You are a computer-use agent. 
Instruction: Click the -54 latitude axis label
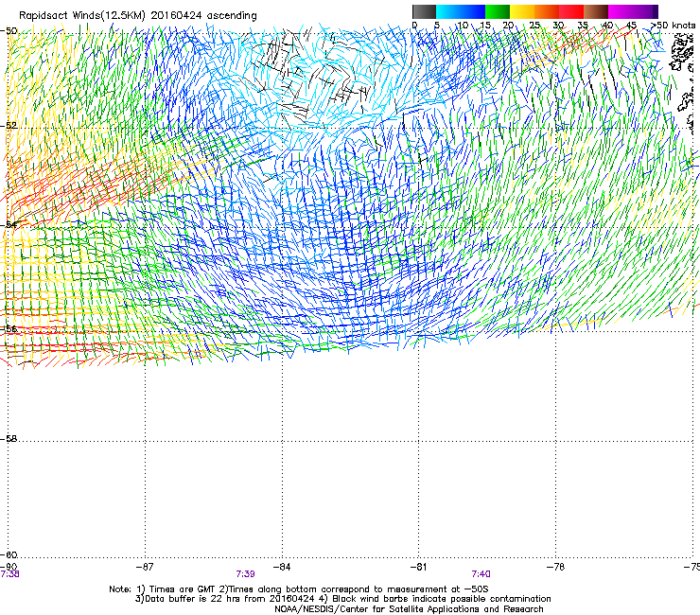click(x=9, y=224)
